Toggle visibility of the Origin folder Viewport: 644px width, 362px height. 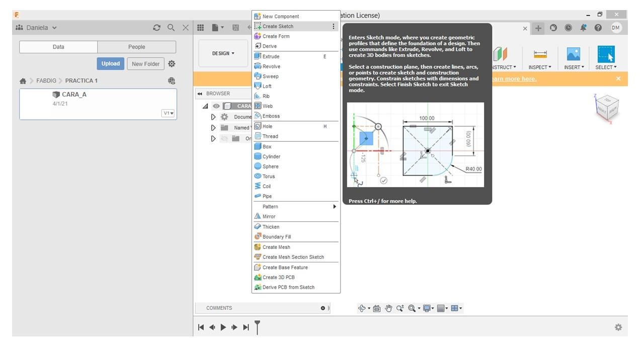[224, 138]
